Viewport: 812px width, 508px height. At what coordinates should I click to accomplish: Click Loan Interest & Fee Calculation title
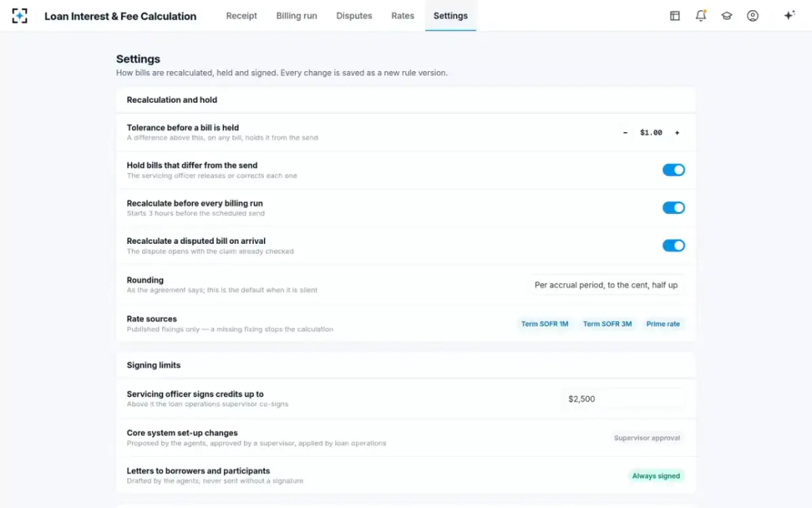[120, 16]
